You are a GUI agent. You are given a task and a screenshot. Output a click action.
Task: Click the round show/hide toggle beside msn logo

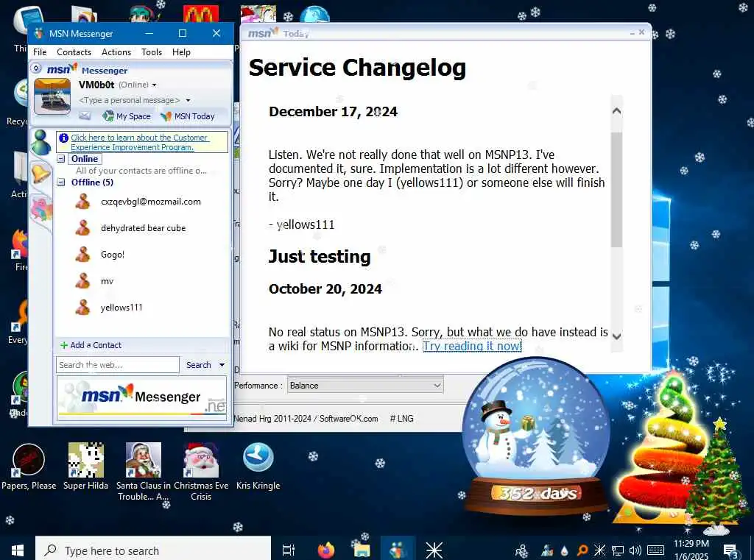[x=36, y=68]
